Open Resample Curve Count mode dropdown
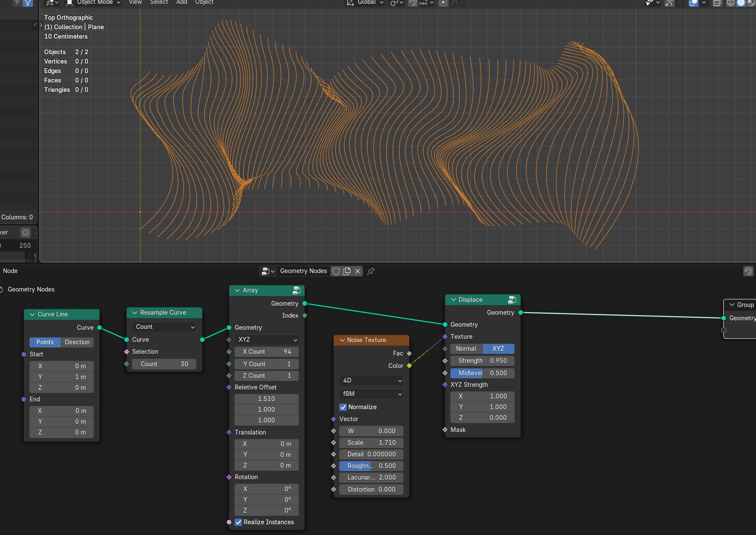Image resolution: width=756 pixels, height=535 pixels. coord(164,327)
